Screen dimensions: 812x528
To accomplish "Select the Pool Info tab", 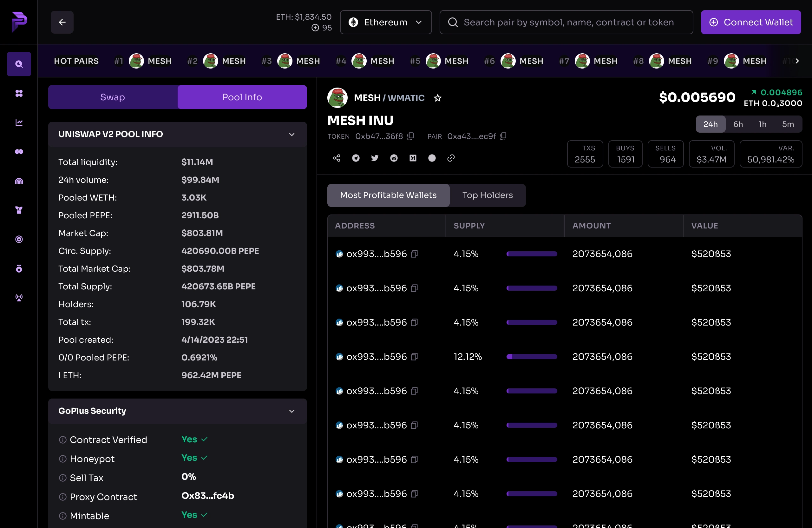I will pyautogui.click(x=242, y=97).
